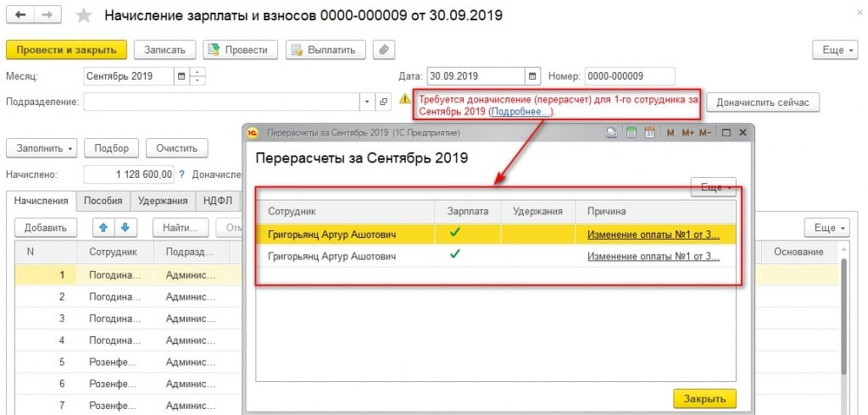Add document to favorites with star icon
The width and height of the screenshot is (868, 415).
pos(83,16)
